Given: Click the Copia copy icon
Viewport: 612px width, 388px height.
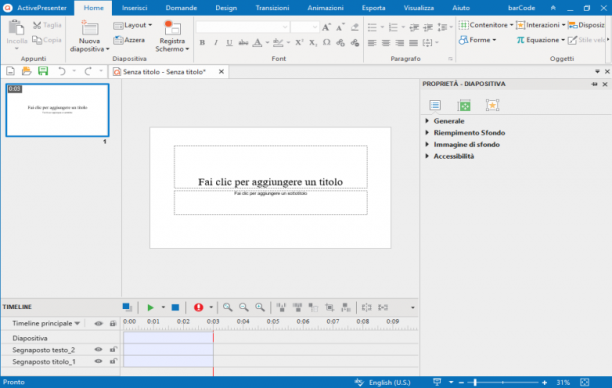Looking at the screenshot, I should [37, 40].
